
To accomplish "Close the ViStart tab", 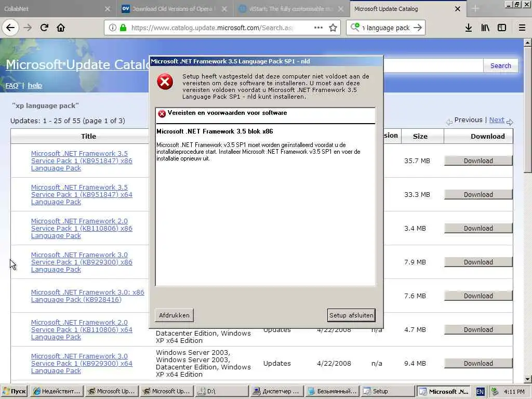I will 341,9.
